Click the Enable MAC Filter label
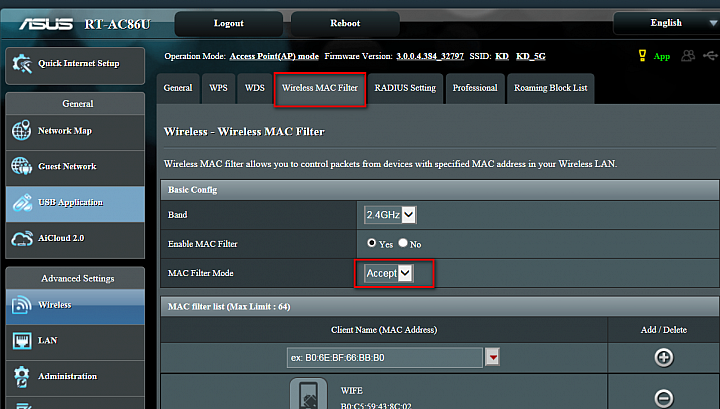This screenshot has height=409, width=720. [x=202, y=244]
